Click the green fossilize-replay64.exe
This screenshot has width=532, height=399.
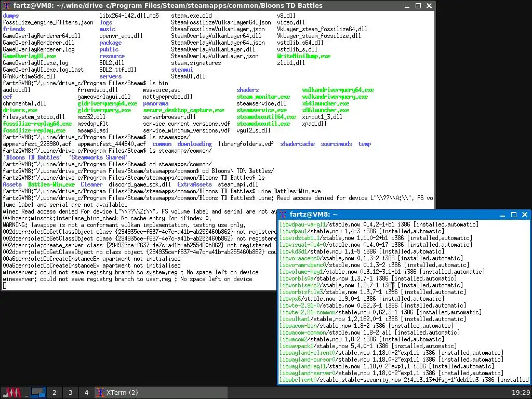(37, 124)
